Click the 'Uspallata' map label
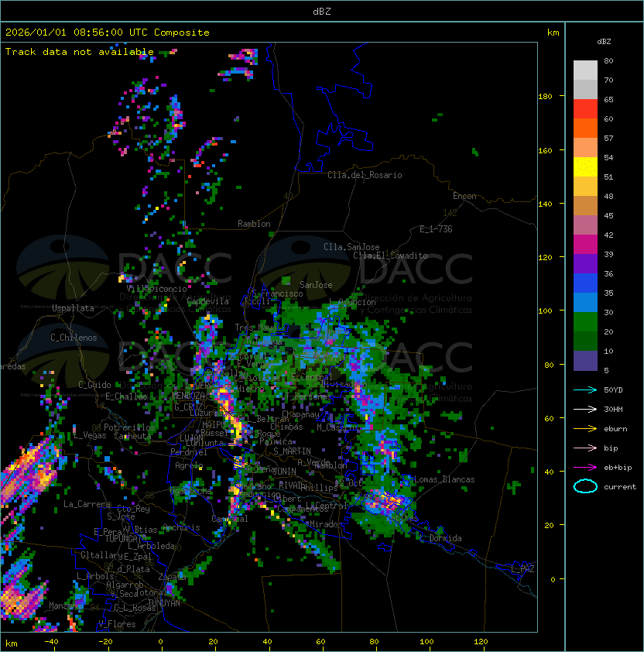Viewport: 644px width, 652px height. [x=73, y=308]
